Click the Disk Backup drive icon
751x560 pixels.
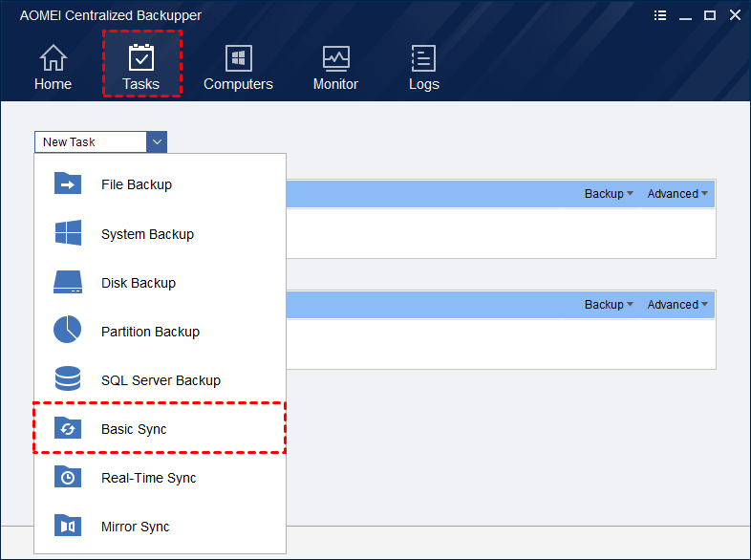point(68,282)
